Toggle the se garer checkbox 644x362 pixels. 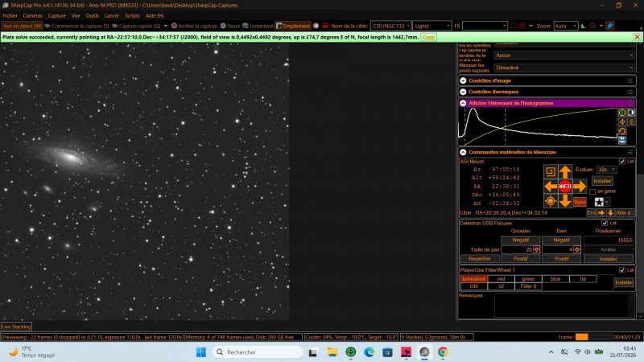[592, 191]
